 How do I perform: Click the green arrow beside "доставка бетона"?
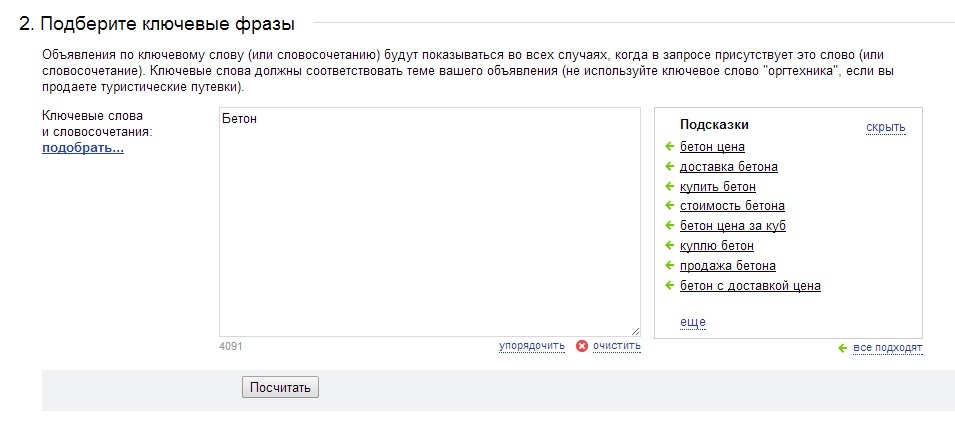[x=669, y=166]
